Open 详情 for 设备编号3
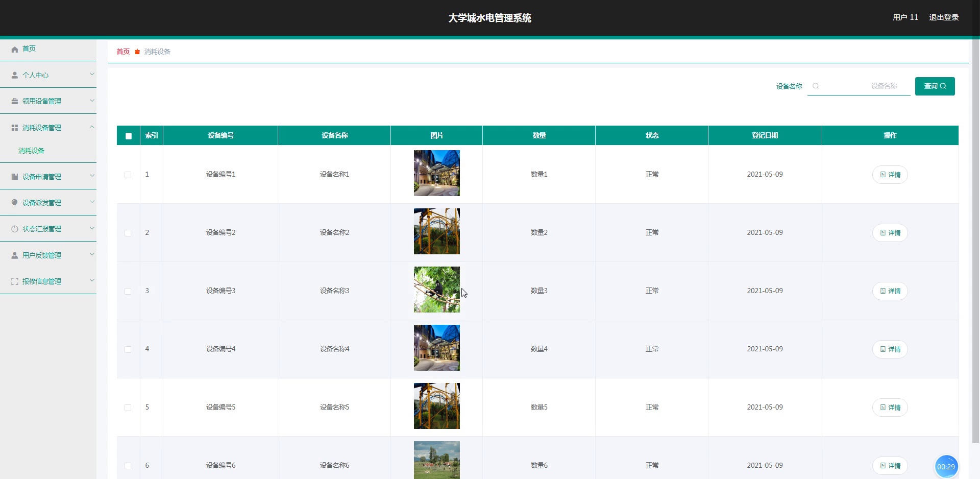 click(890, 291)
